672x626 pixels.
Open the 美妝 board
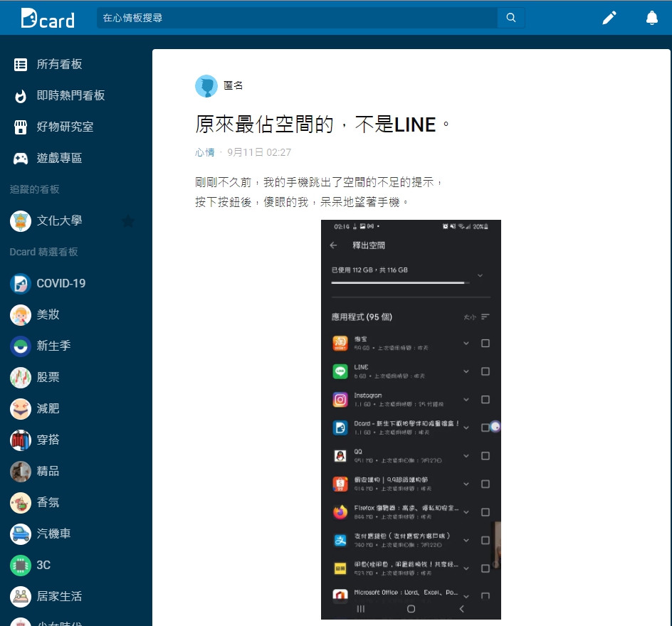click(x=48, y=314)
